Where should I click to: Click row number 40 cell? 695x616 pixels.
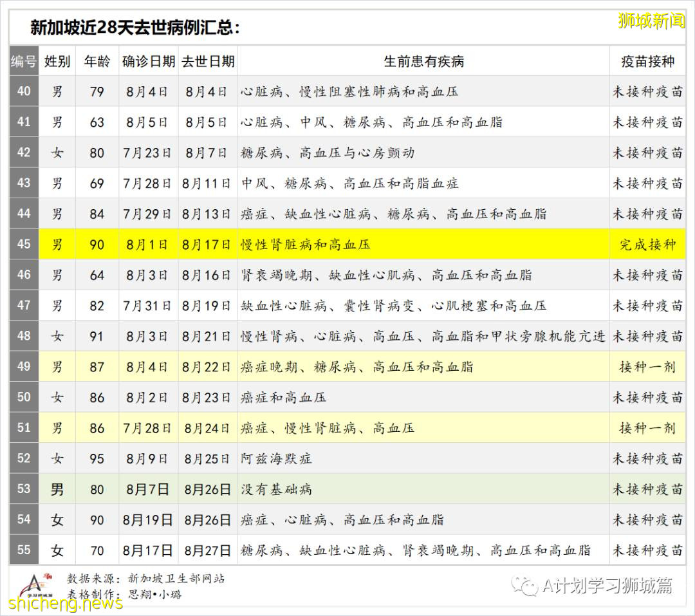click(23, 91)
